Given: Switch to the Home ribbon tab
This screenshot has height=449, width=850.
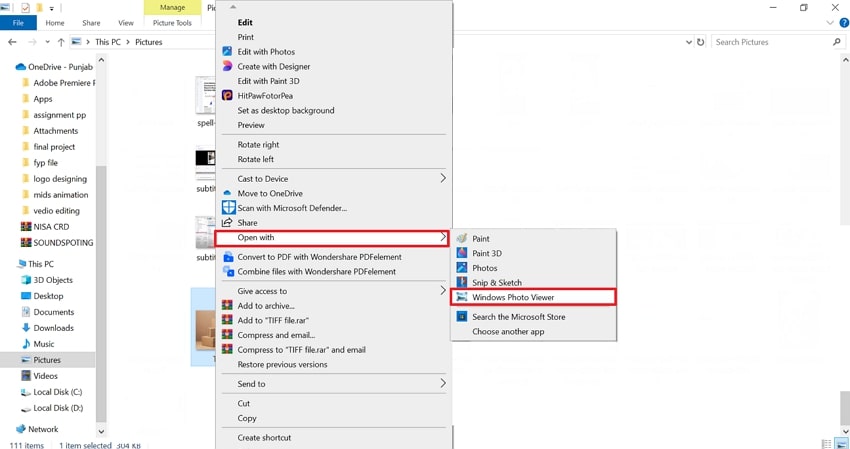Looking at the screenshot, I should [55, 23].
